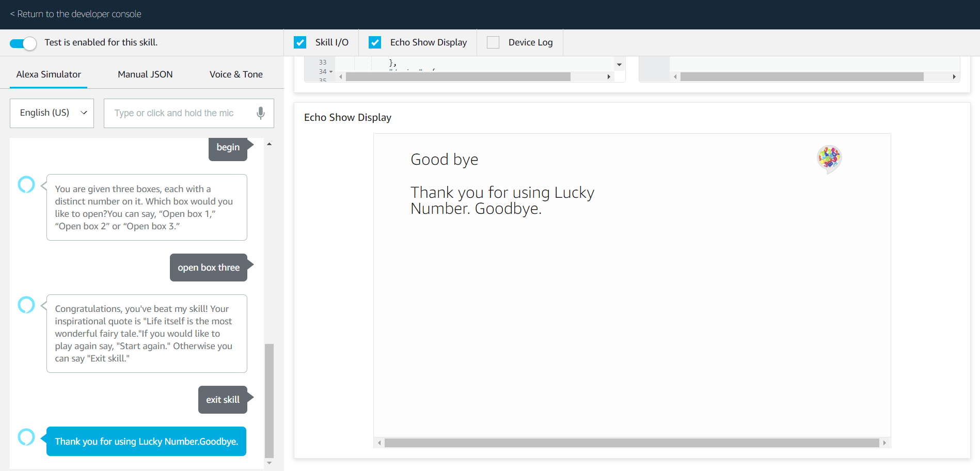Screen dimensions: 980x471
Task: Click the JSON input horizontal scrollbar thumb
Action: 458,76
